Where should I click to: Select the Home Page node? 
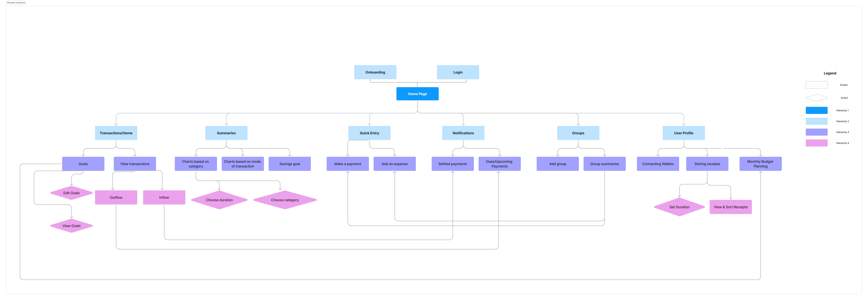tap(417, 94)
